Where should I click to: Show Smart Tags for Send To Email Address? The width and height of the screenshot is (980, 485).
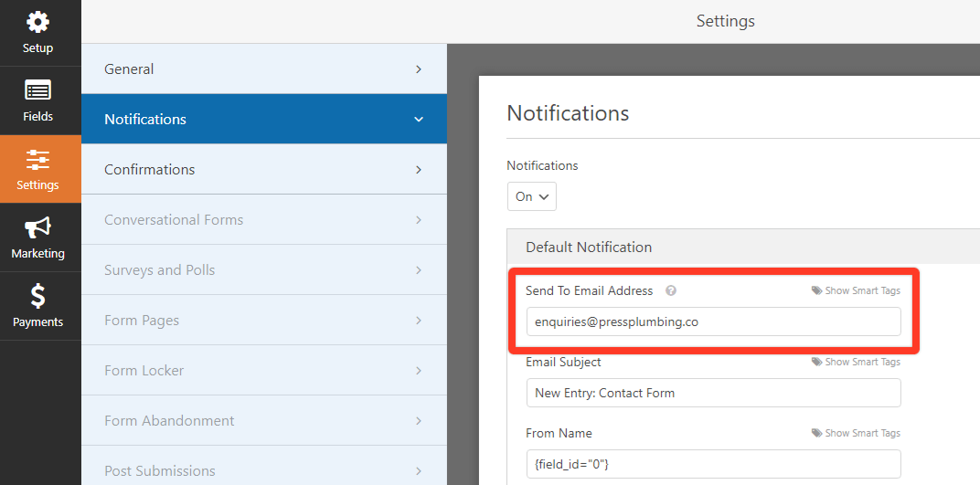click(857, 290)
